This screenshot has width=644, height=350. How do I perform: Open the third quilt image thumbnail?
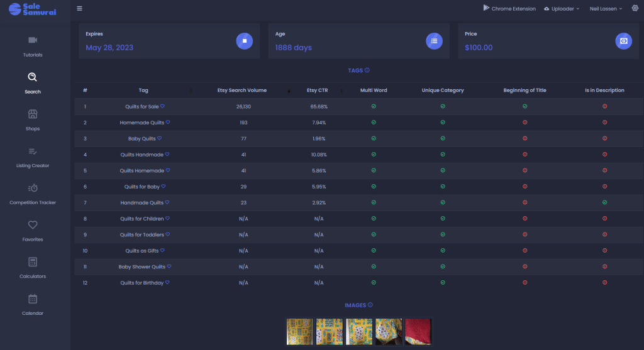[x=359, y=332]
